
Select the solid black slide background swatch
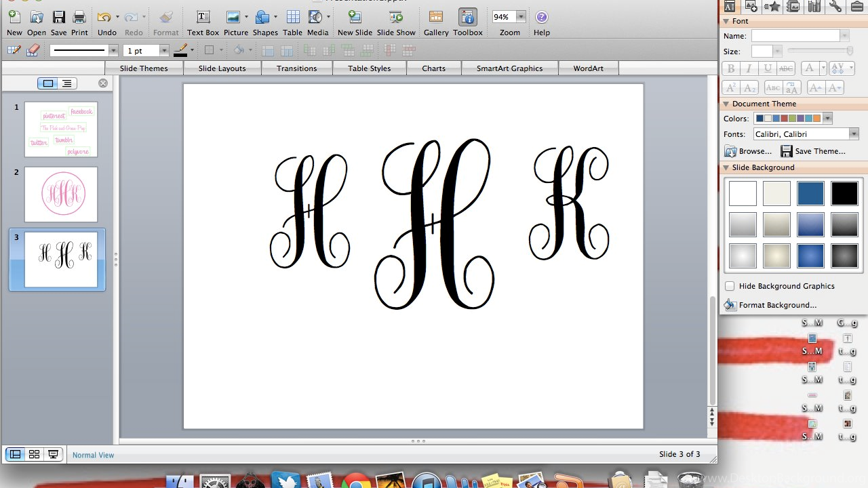click(x=844, y=194)
